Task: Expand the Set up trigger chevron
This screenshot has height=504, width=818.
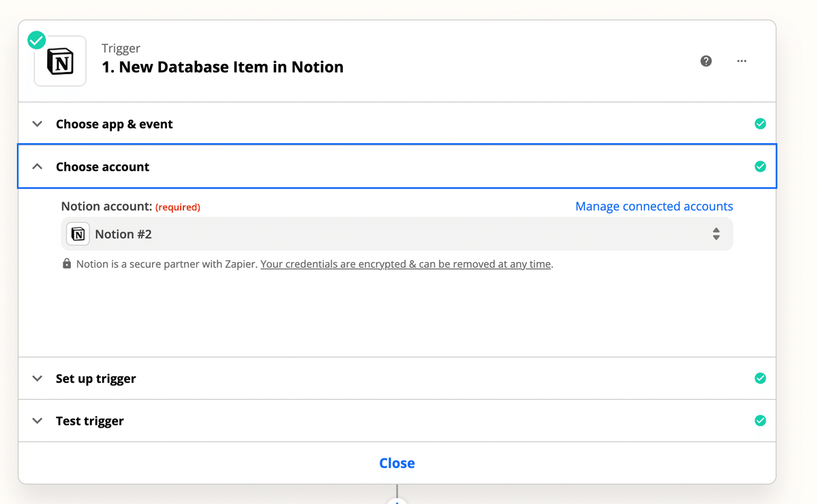Action: pos(37,379)
